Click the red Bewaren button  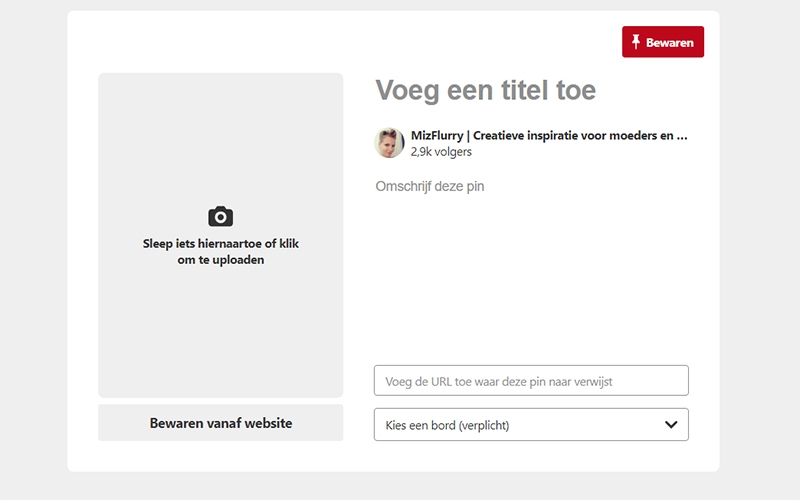coord(662,42)
